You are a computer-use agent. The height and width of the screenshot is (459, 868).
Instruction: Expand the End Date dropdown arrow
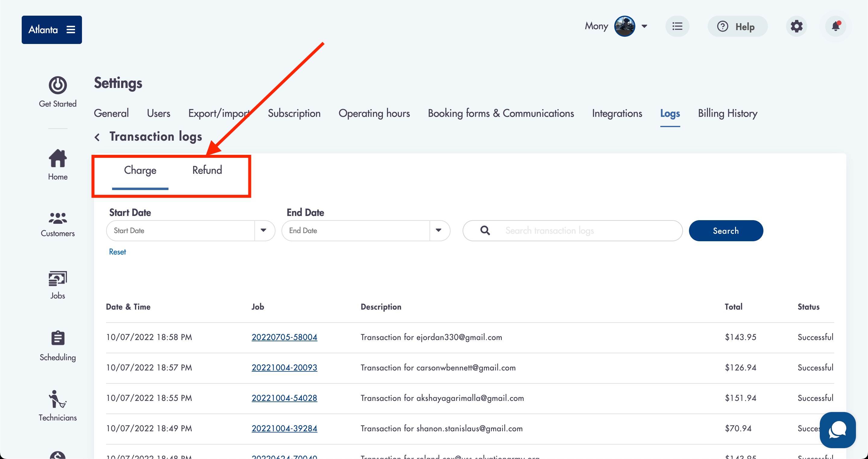pyautogui.click(x=439, y=230)
